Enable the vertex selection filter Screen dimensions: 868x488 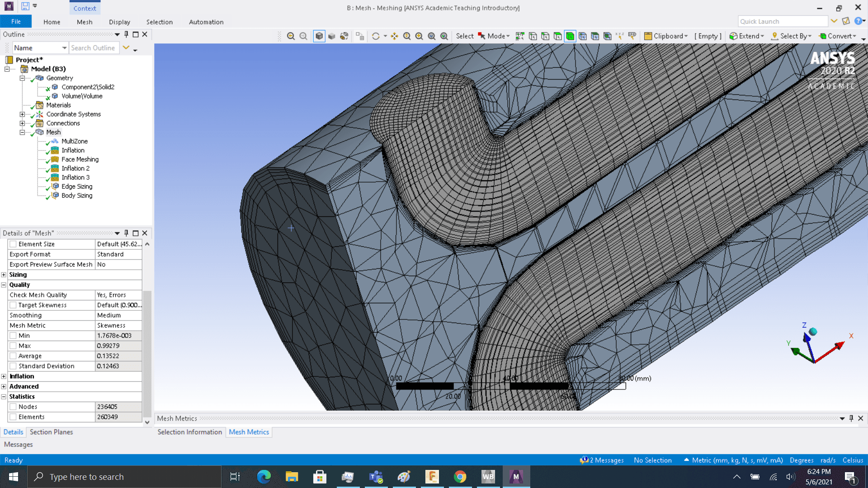click(x=534, y=36)
